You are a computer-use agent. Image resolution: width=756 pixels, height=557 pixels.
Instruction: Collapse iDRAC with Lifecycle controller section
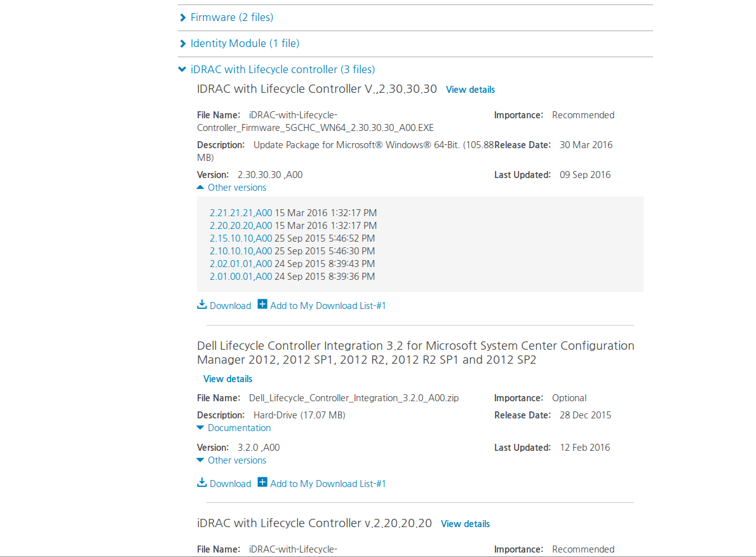[282, 69]
